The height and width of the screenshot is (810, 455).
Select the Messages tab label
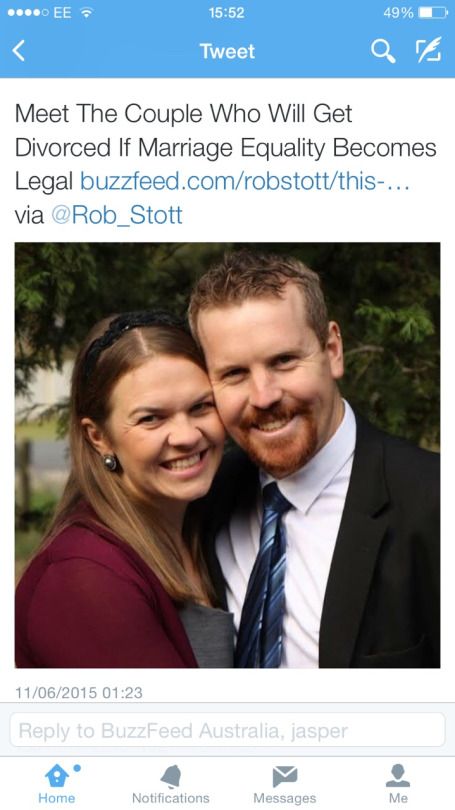click(x=285, y=798)
